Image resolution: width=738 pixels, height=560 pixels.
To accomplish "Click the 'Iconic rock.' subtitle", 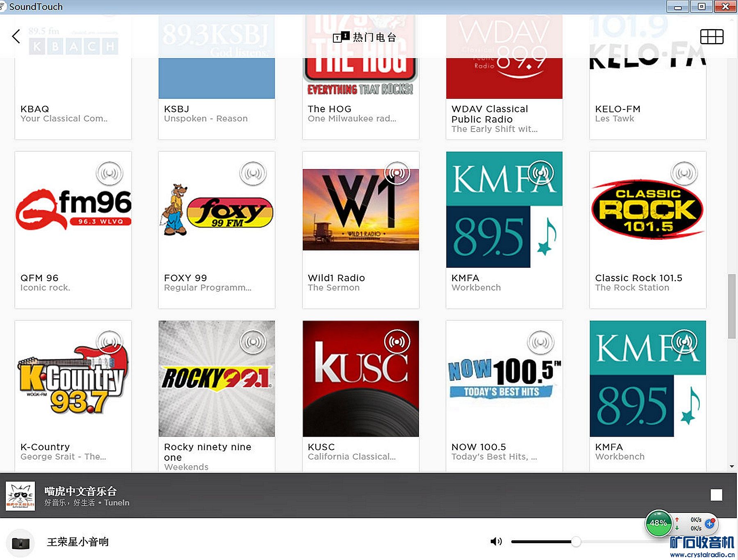I will point(46,288).
